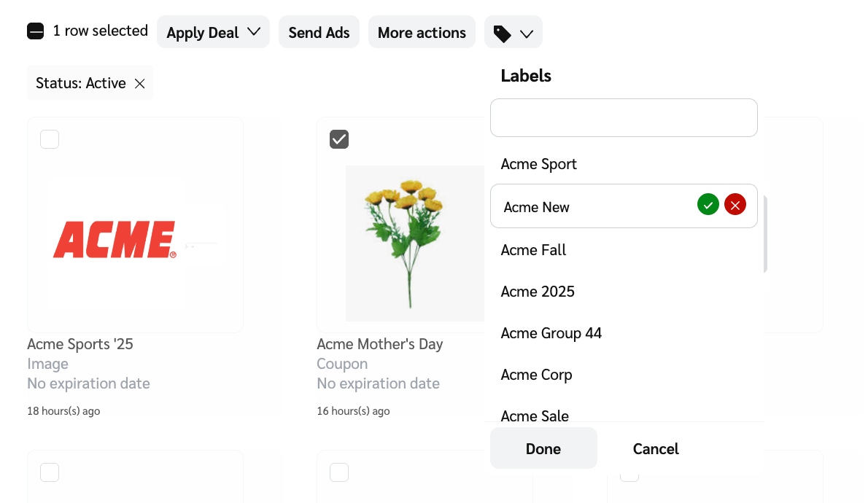This screenshot has width=868, height=503.
Task: Open the yellow flowers coupon thumbnail
Action: coord(414,243)
